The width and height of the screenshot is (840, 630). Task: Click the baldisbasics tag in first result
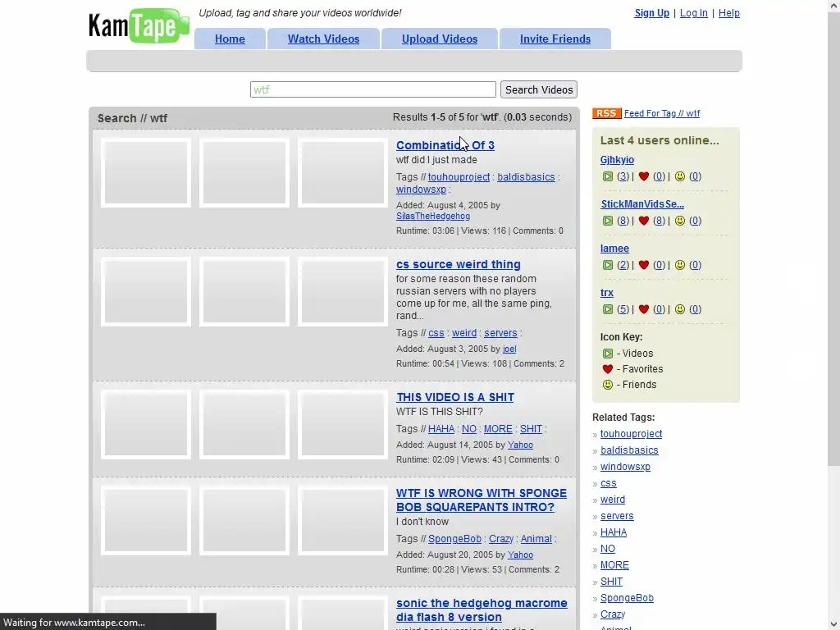tap(526, 177)
